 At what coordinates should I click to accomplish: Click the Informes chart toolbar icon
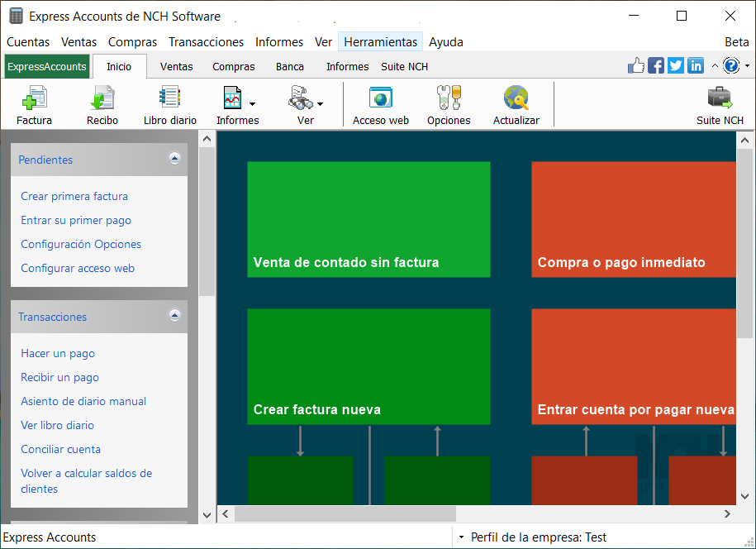point(232,98)
